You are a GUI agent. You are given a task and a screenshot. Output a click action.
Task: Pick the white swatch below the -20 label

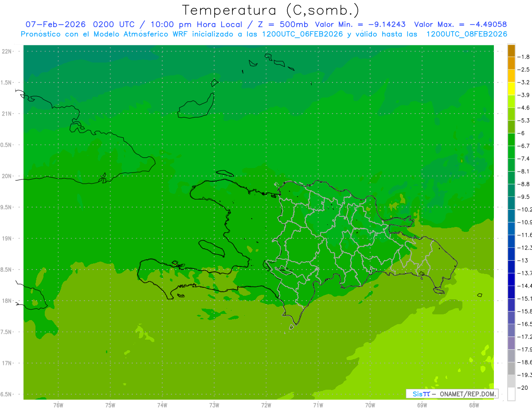(511, 394)
